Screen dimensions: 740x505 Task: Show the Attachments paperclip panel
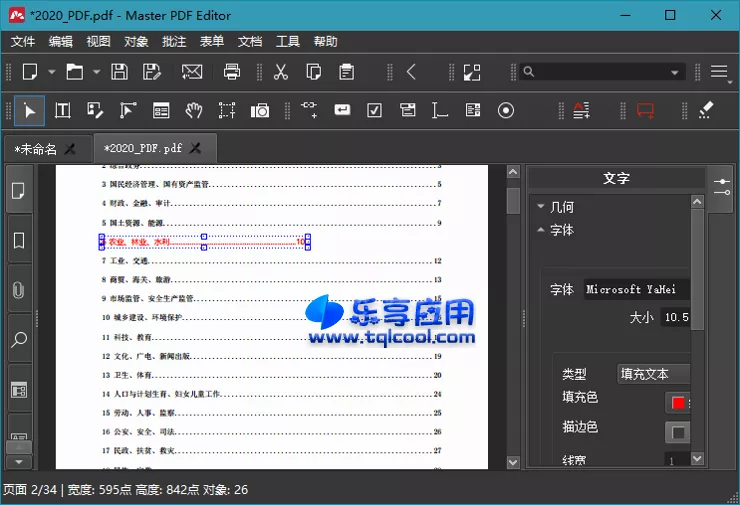[x=18, y=290]
